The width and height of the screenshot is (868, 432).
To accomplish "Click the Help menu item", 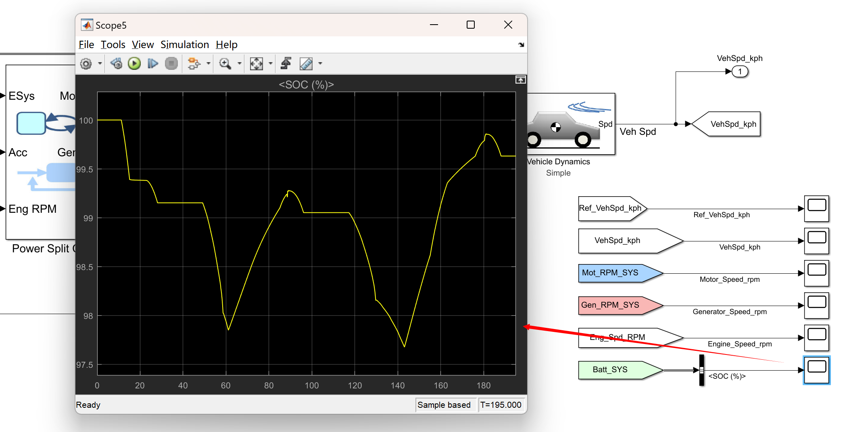I will tap(226, 44).
